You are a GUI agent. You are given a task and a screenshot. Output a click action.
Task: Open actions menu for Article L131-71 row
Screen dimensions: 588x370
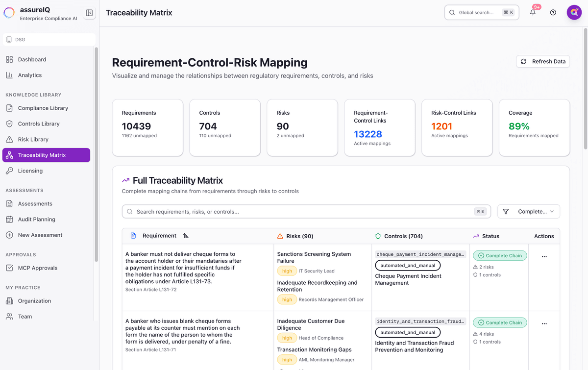544,323
